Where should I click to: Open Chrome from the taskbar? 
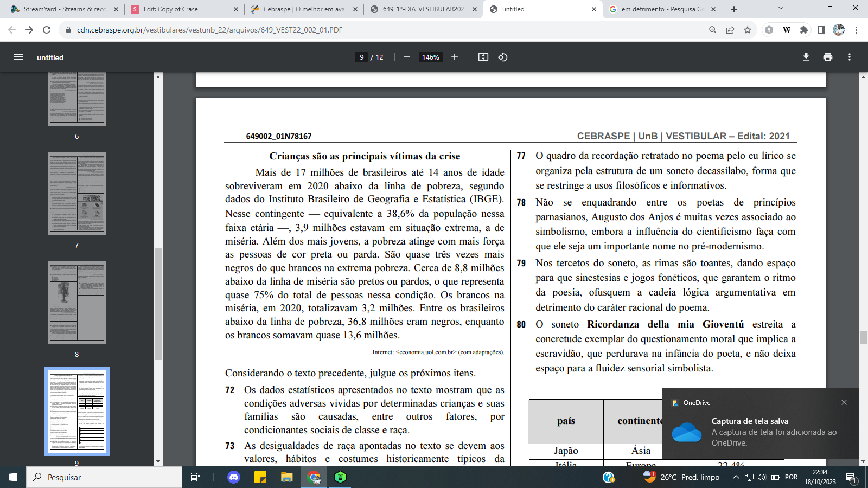pos(314,477)
